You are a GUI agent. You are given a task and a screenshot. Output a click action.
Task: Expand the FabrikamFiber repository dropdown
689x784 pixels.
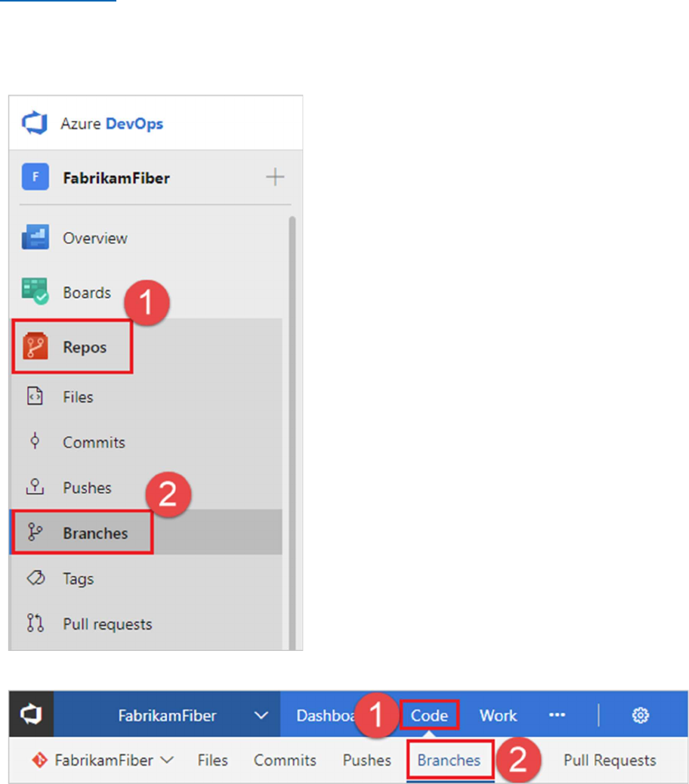tap(168, 760)
